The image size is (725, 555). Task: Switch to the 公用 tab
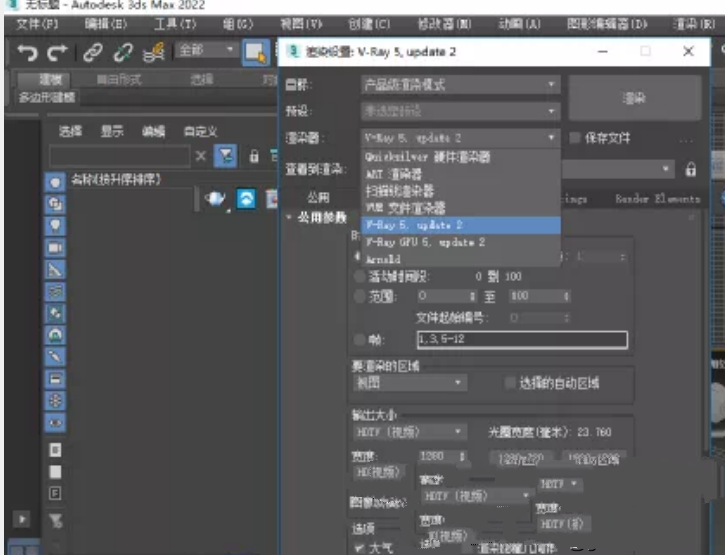[318, 198]
